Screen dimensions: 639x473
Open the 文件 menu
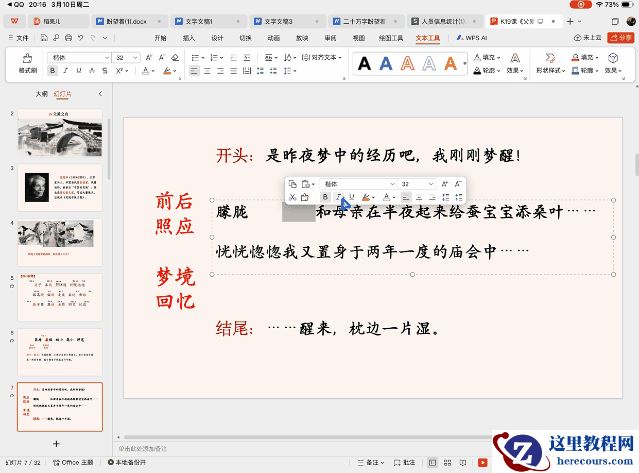click(20, 38)
